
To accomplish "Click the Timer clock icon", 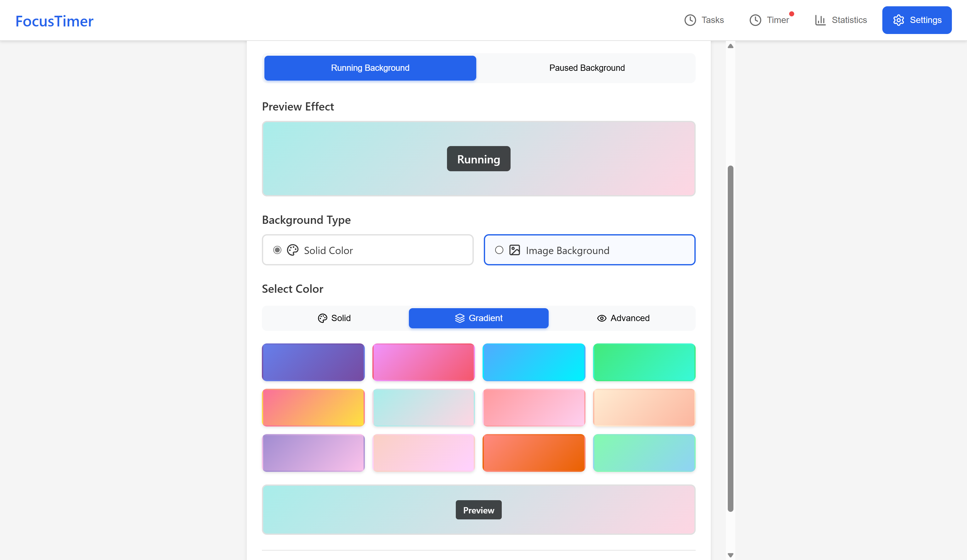I will pos(755,20).
